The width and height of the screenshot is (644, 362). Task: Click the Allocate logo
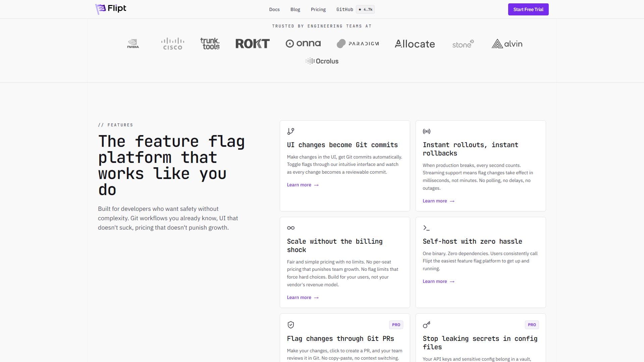click(415, 44)
